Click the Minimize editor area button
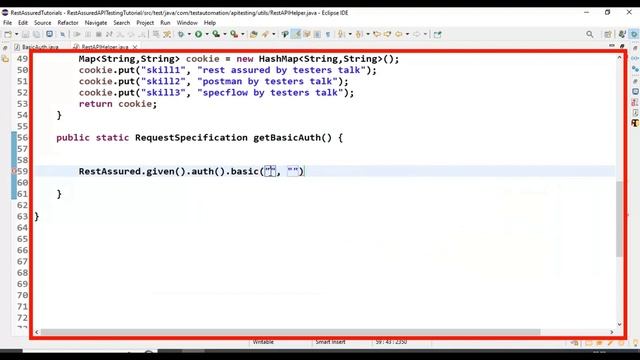The width and height of the screenshot is (640, 360). tap(611, 46)
